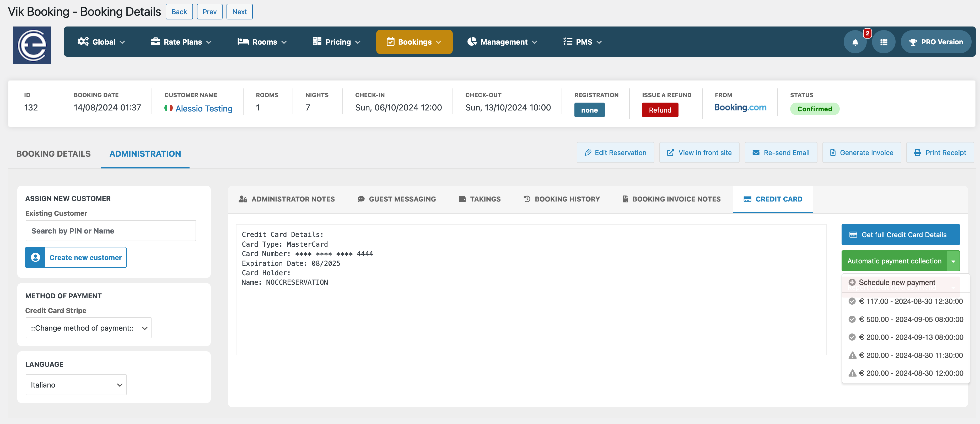Open the Bookings dropdown menu
This screenshot has width=980, height=424.
[x=414, y=42]
